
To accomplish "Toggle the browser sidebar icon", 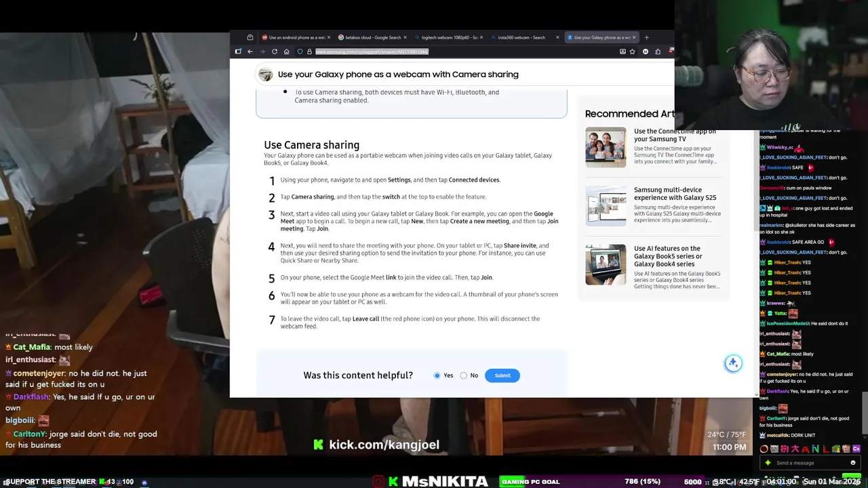I will pyautogui.click(x=238, y=52).
